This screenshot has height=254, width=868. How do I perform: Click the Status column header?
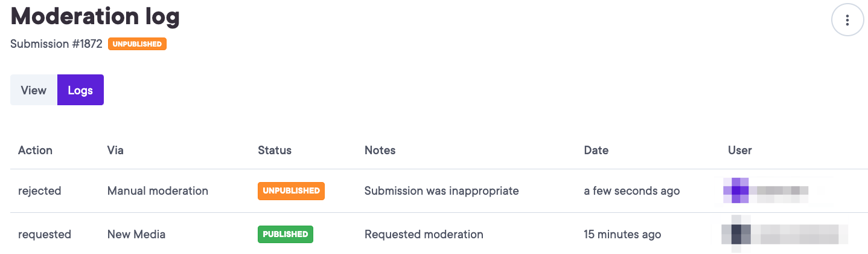coord(275,150)
